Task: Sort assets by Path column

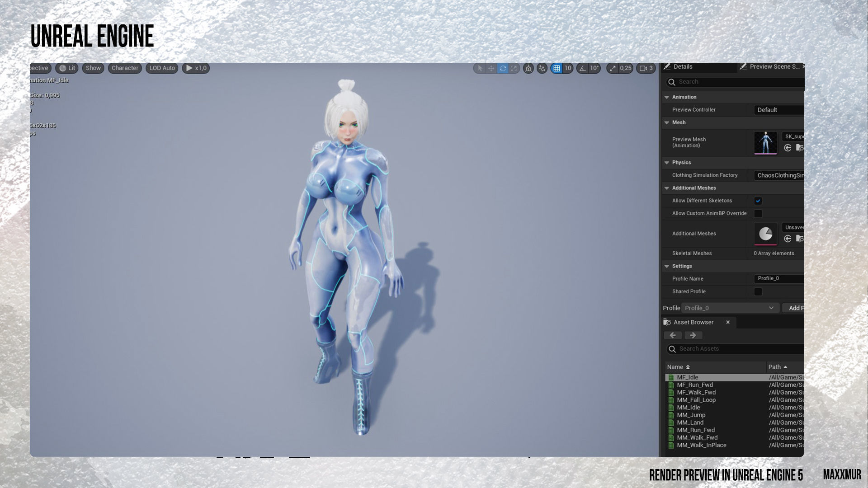Action: coord(786,367)
